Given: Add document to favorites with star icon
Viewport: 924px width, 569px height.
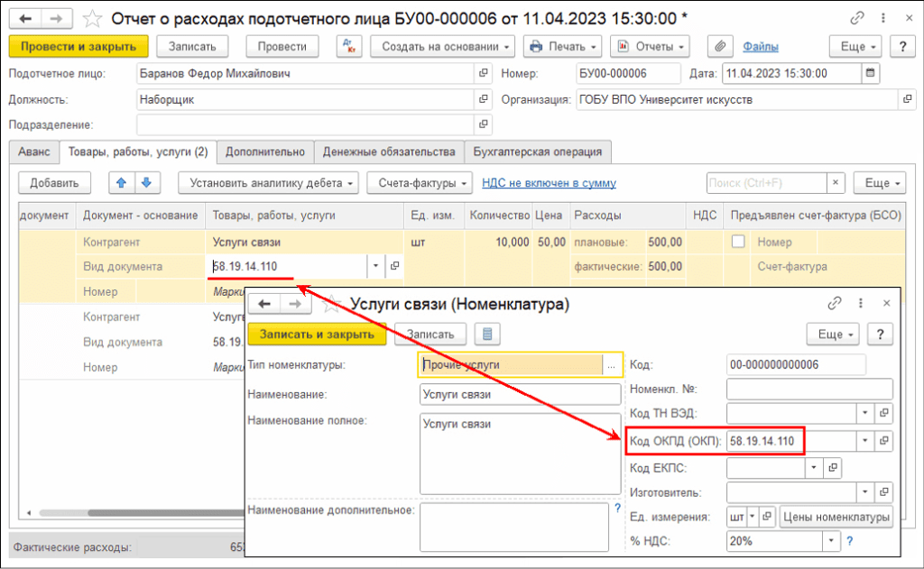Looking at the screenshot, I should 91,18.
